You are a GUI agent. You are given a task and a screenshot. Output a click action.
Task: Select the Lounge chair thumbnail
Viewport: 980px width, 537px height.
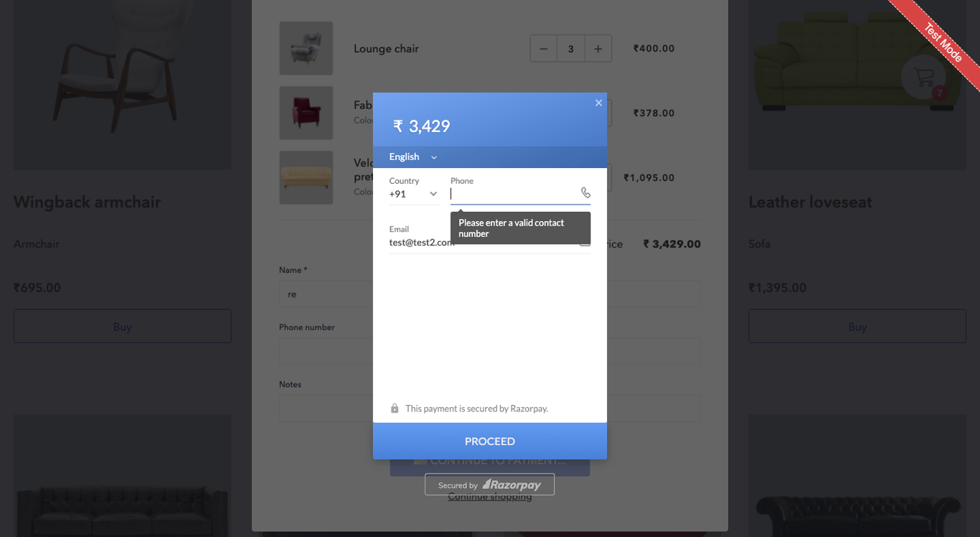tap(306, 48)
